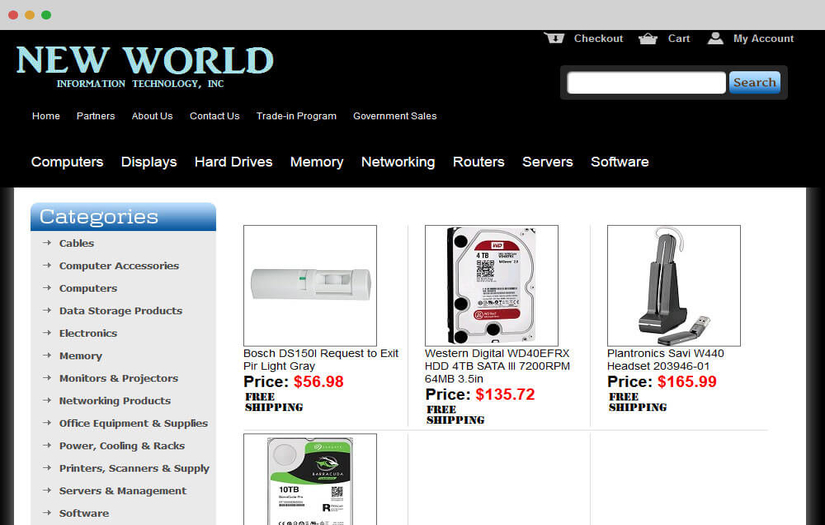Open the Office Equipment & Supplies category
The width and height of the screenshot is (825, 525).
(133, 423)
